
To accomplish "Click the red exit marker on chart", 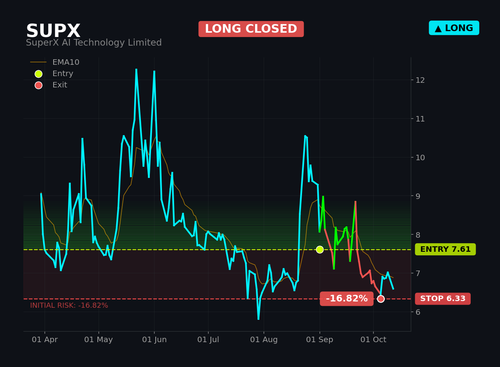I will click(x=381, y=299).
